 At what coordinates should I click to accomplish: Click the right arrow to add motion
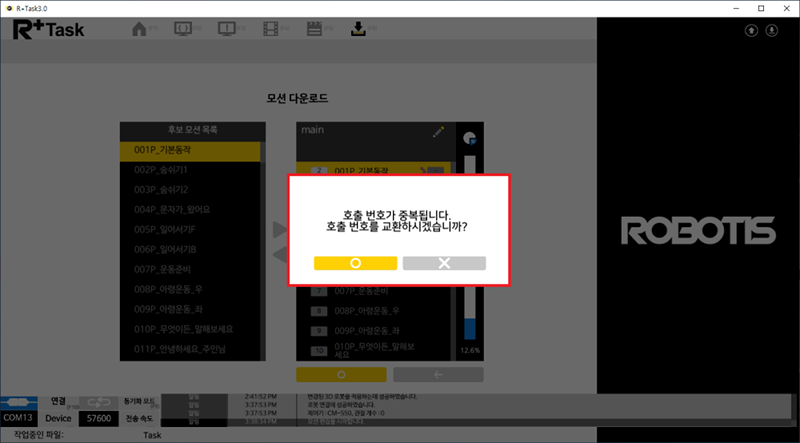(280, 231)
